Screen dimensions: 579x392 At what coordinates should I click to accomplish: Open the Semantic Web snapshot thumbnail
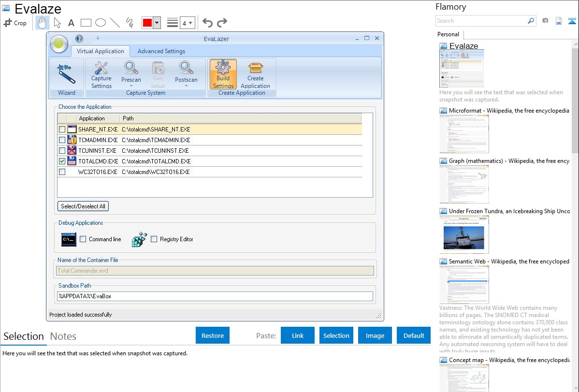[464, 285]
